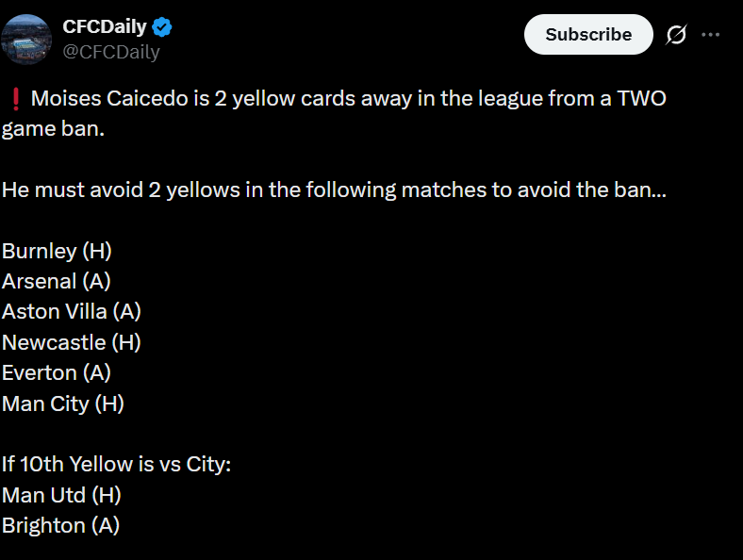The height and width of the screenshot is (560, 743).
Task: Click the red exclamation mark emoji
Action: [16, 98]
